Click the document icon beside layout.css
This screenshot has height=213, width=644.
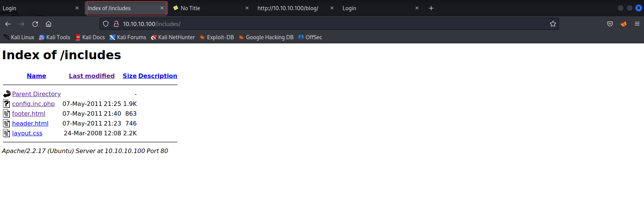[6, 133]
